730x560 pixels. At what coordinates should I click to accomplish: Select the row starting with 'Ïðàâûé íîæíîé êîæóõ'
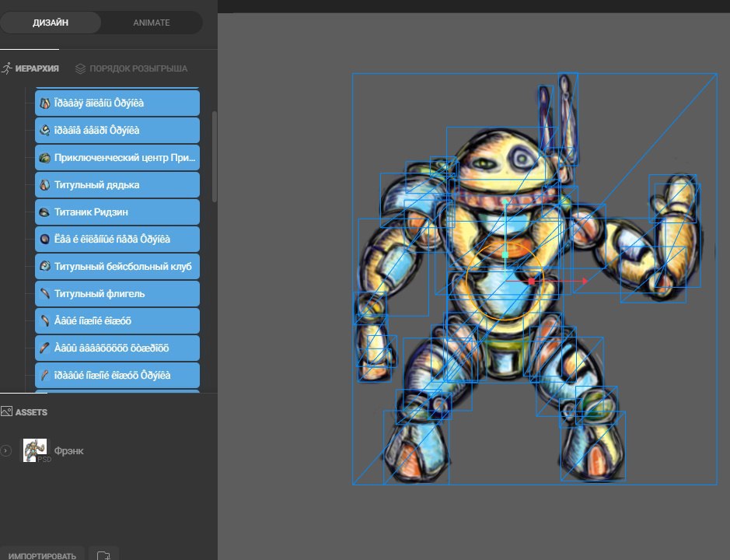tap(117, 375)
